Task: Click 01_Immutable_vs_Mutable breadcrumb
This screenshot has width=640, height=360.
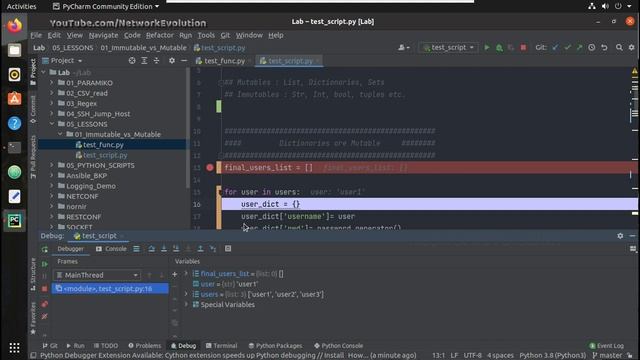Action: click(143, 48)
